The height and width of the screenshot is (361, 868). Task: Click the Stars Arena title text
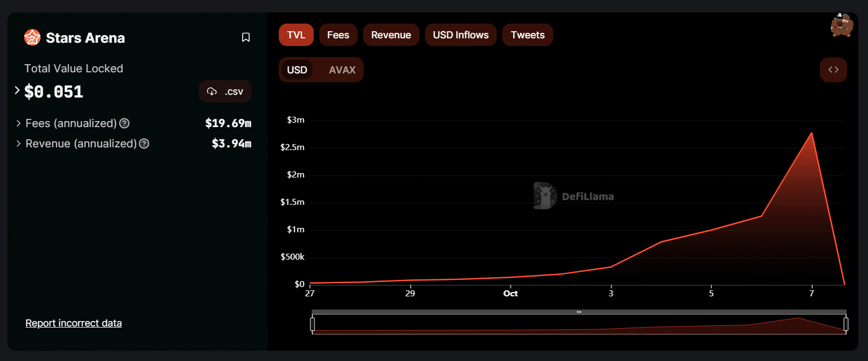point(85,38)
